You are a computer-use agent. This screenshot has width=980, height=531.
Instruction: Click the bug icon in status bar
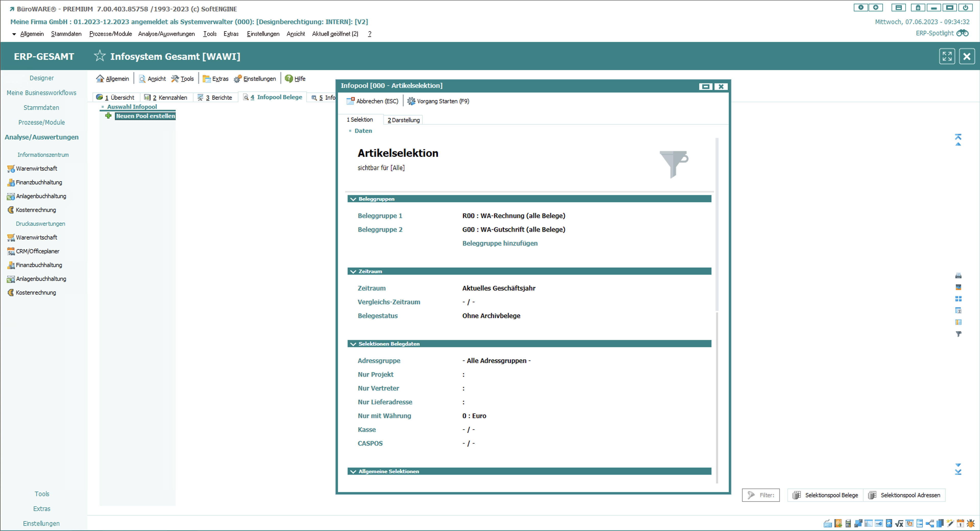[x=971, y=523]
